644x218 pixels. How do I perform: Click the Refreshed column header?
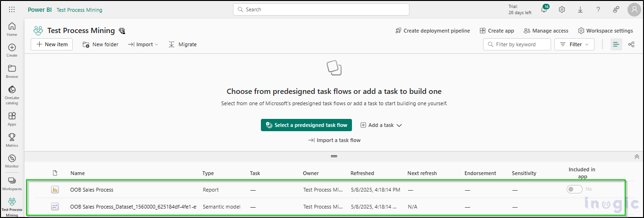click(x=362, y=173)
